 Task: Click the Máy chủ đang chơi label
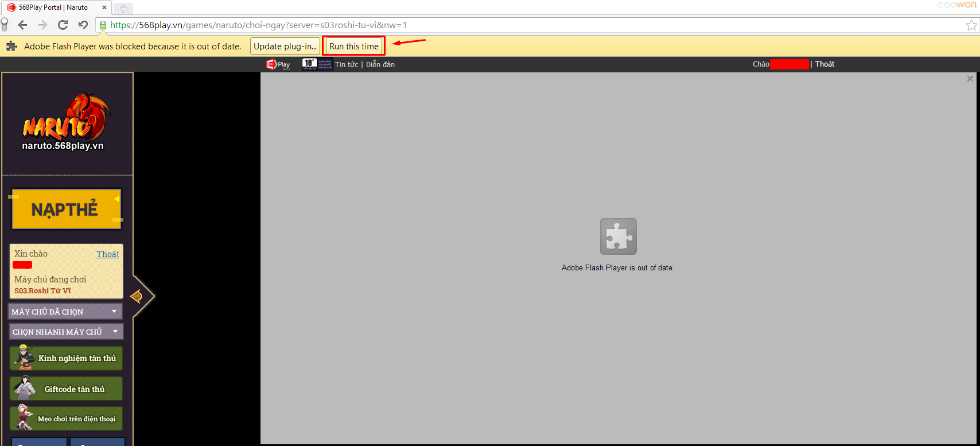[50, 280]
